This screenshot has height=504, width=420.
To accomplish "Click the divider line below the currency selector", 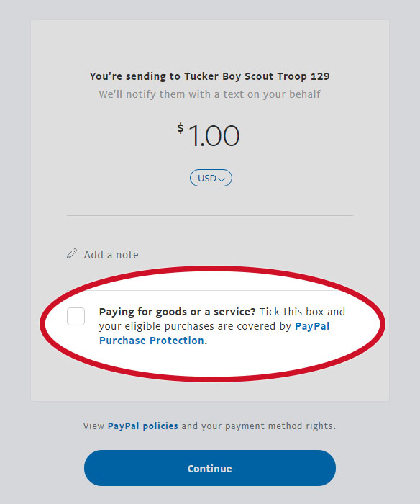I will [x=210, y=216].
